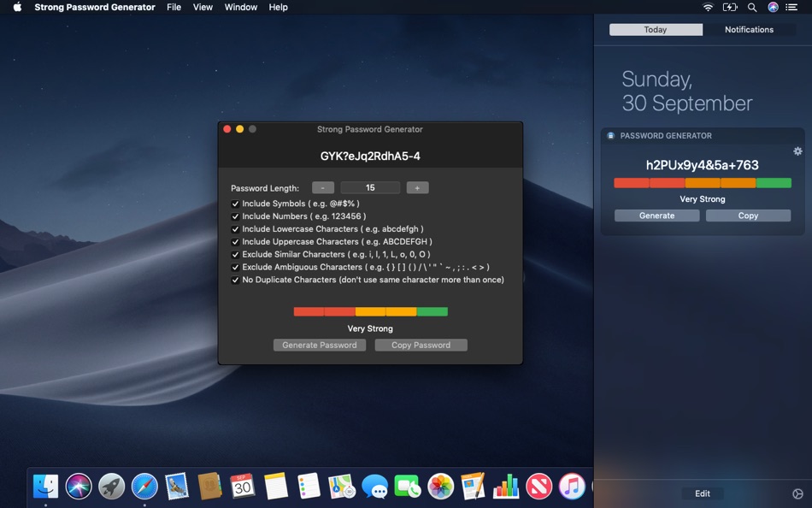Minimize the Strong Password Generator window

point(240,129)
